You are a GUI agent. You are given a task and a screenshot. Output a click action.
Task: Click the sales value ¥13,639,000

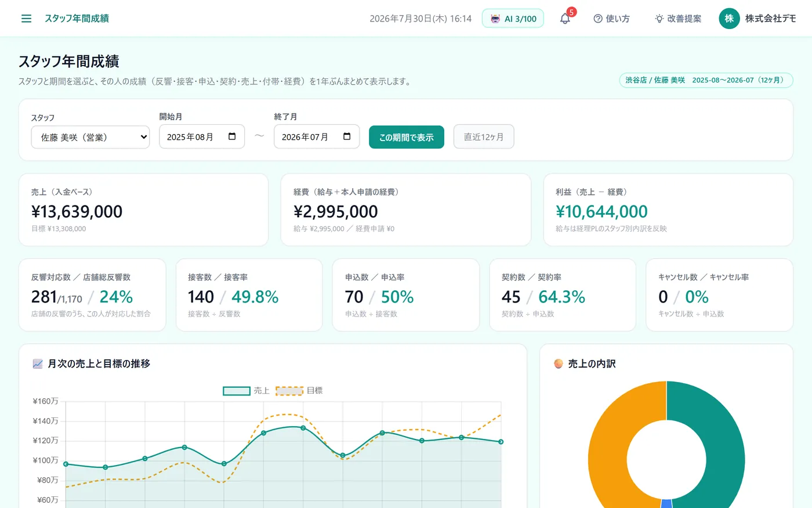[x=77, y=211]
